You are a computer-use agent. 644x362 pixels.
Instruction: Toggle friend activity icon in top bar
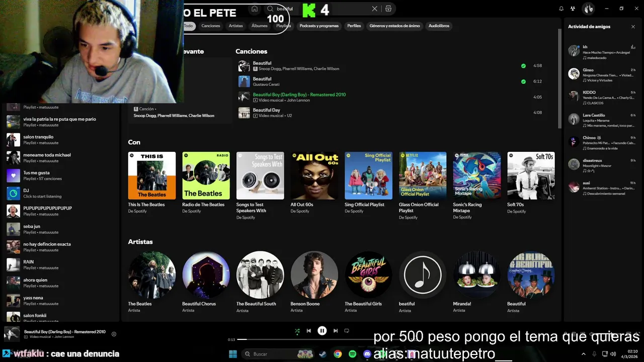point(573,9)
